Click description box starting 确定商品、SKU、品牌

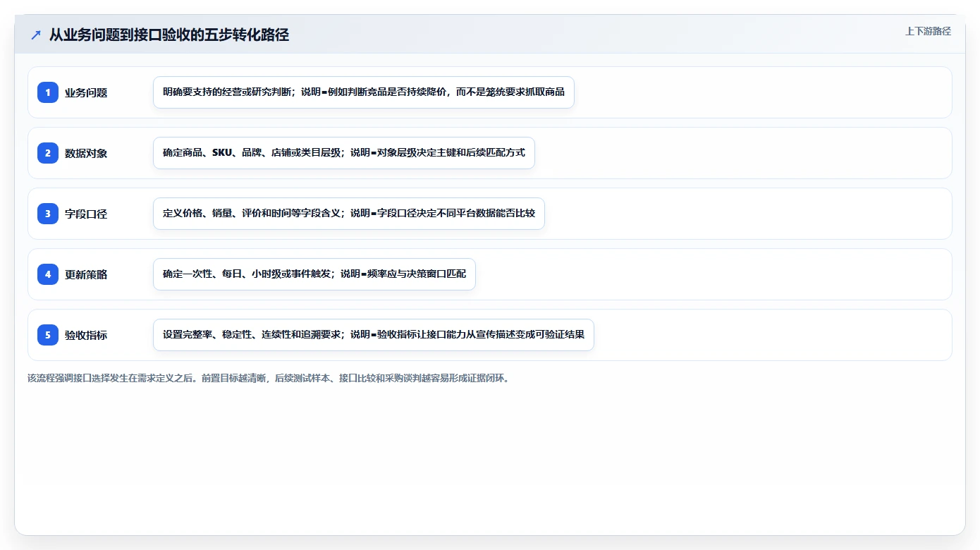[344, 153]
